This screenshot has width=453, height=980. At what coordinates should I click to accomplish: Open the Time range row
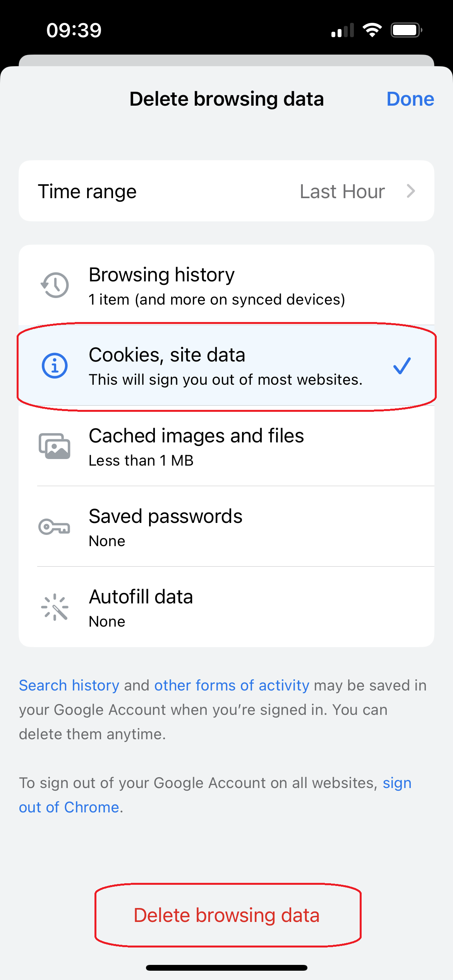[226, 191]
